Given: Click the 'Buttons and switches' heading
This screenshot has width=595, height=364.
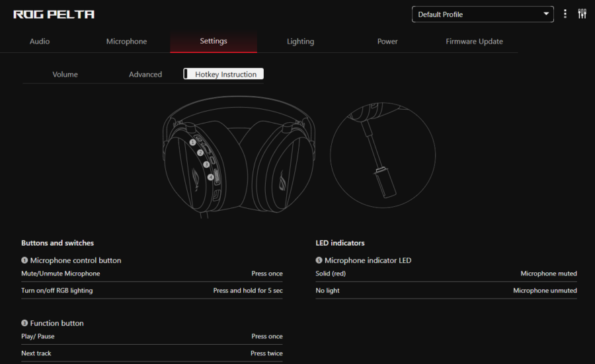Looking at the screenshot, I should click(x=58, y=243).
